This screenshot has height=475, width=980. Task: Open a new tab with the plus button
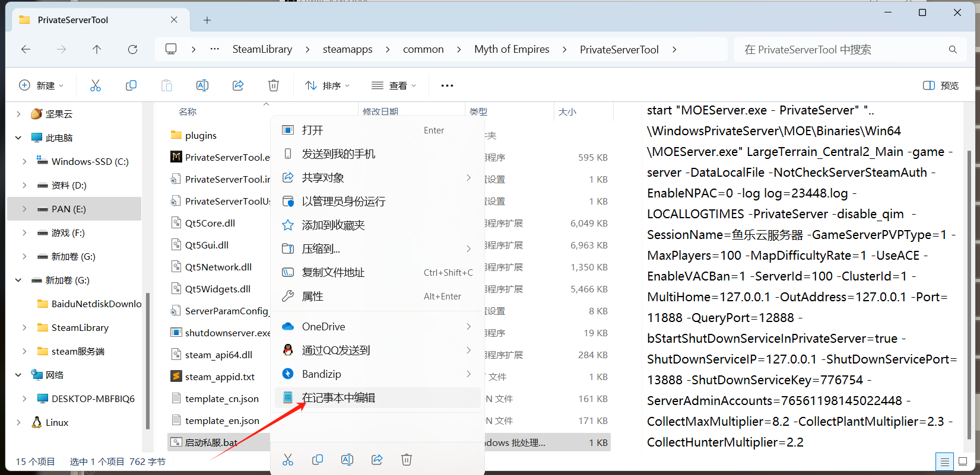pos(207,20)
